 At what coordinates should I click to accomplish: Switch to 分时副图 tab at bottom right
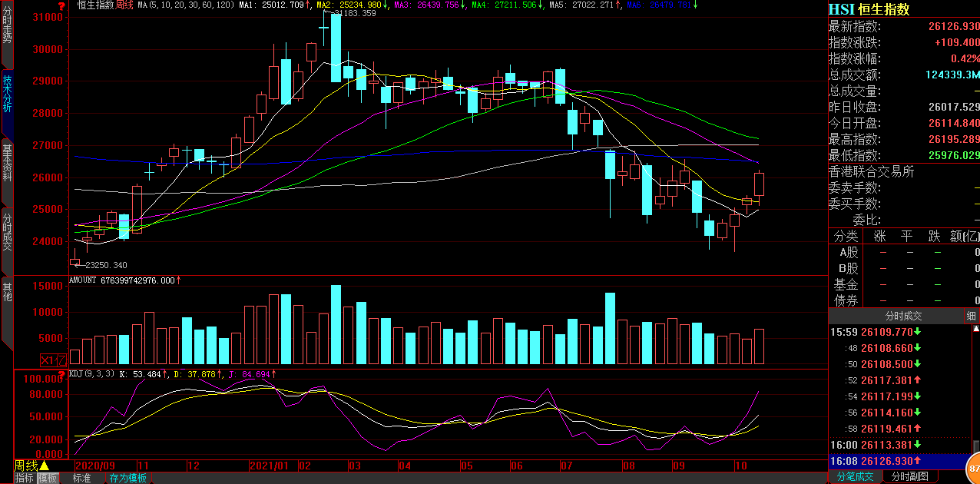[x=909, y=476]
